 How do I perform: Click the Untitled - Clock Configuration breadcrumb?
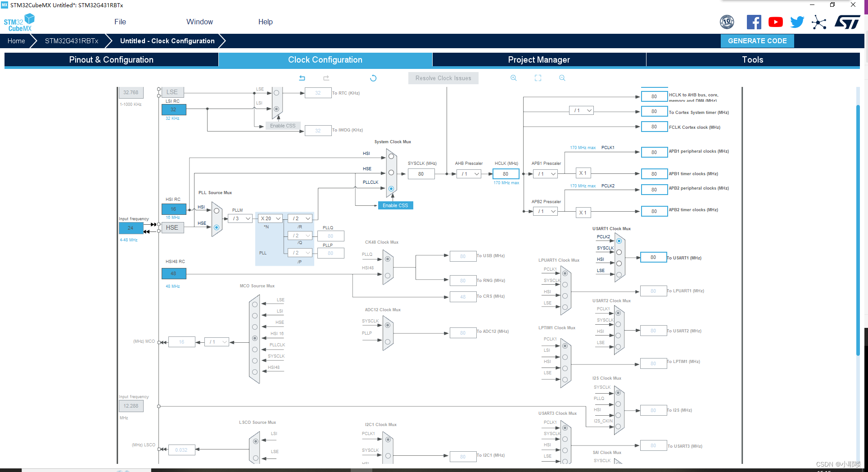pos(167,41)
